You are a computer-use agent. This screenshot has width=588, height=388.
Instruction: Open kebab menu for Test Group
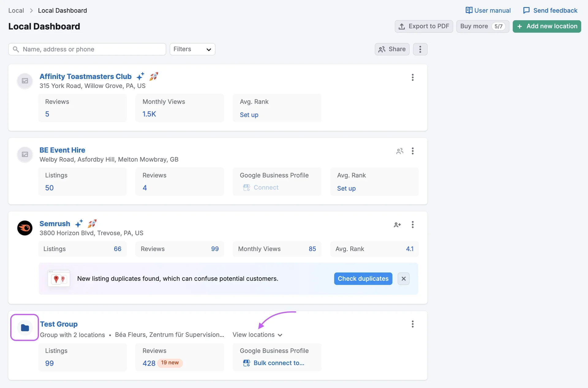413,324
